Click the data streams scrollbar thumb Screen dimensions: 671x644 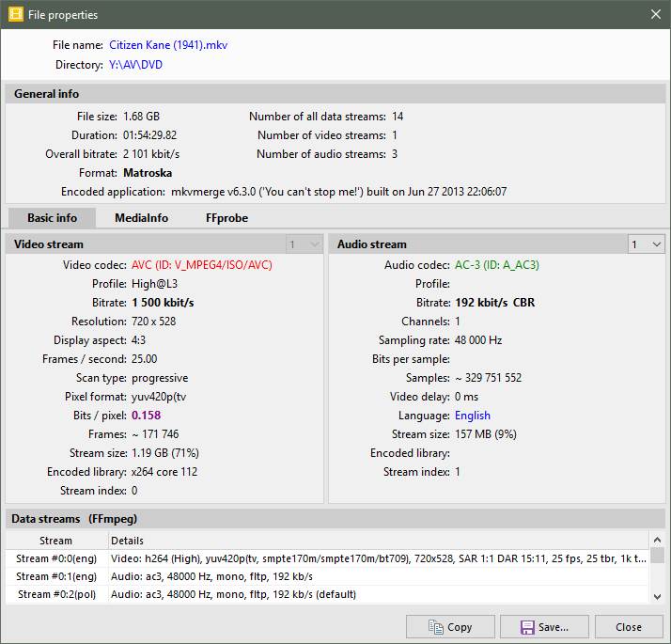(657, 555)
